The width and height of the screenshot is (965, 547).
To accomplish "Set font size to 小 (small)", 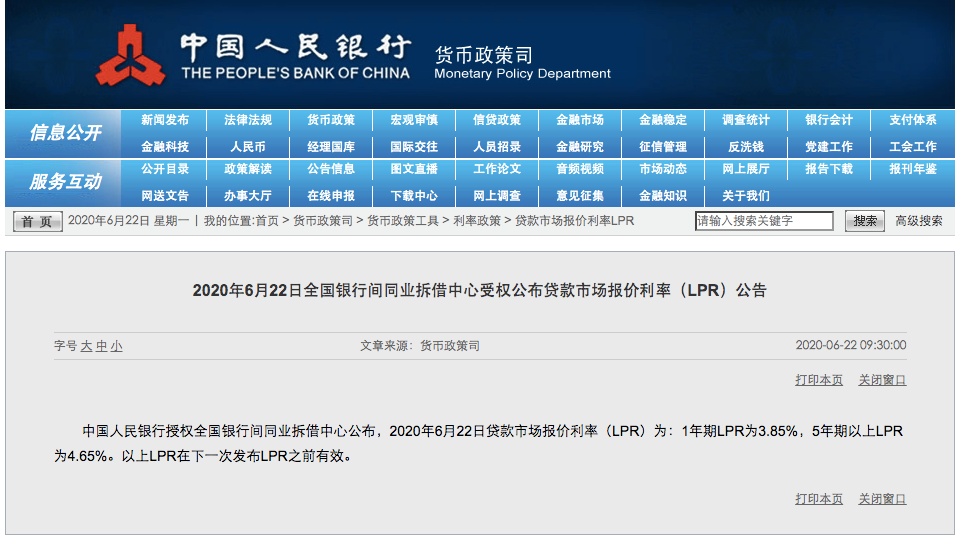I will (117, 346).
